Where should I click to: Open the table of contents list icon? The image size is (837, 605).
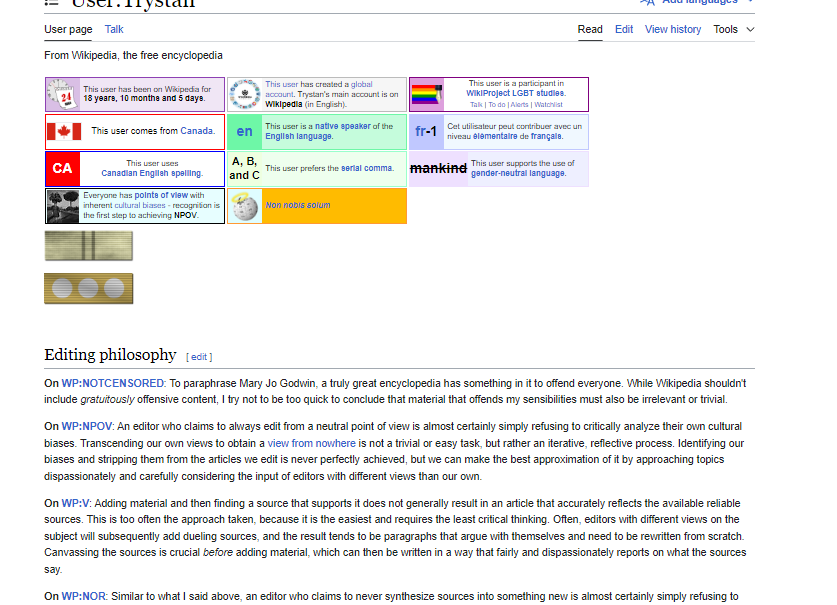(51, 3)
